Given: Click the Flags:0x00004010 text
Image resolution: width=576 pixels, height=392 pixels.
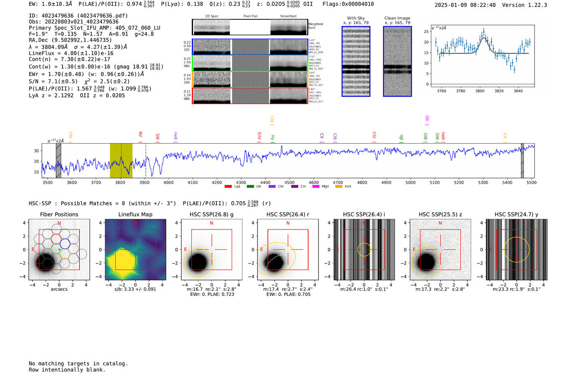Looking at the screenshot, I should click(348, 4).
